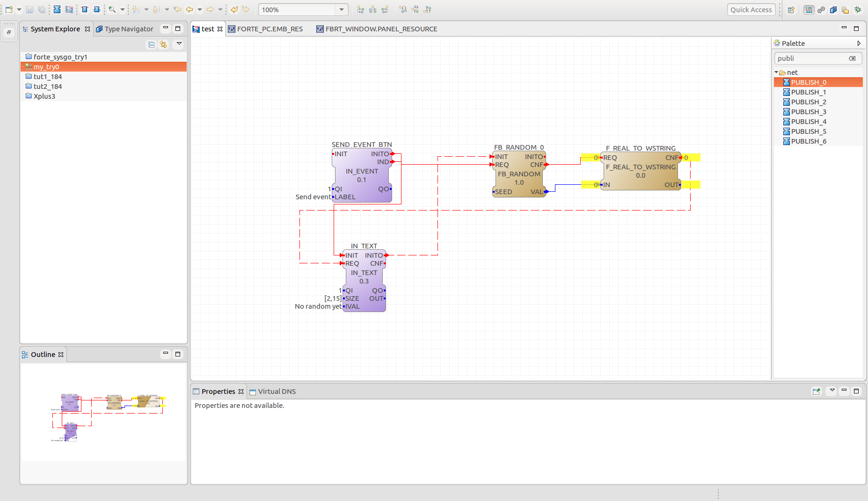Open the zoom magnifier tool
The height and width of the screenshot is (501, 868).
tap(112, 9)
